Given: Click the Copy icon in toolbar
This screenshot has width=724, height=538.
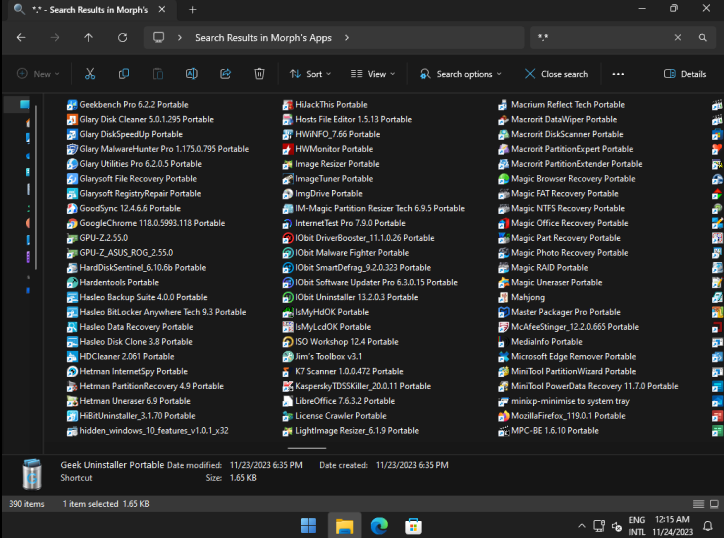Looking at the screenshot, I should point(124,74).
